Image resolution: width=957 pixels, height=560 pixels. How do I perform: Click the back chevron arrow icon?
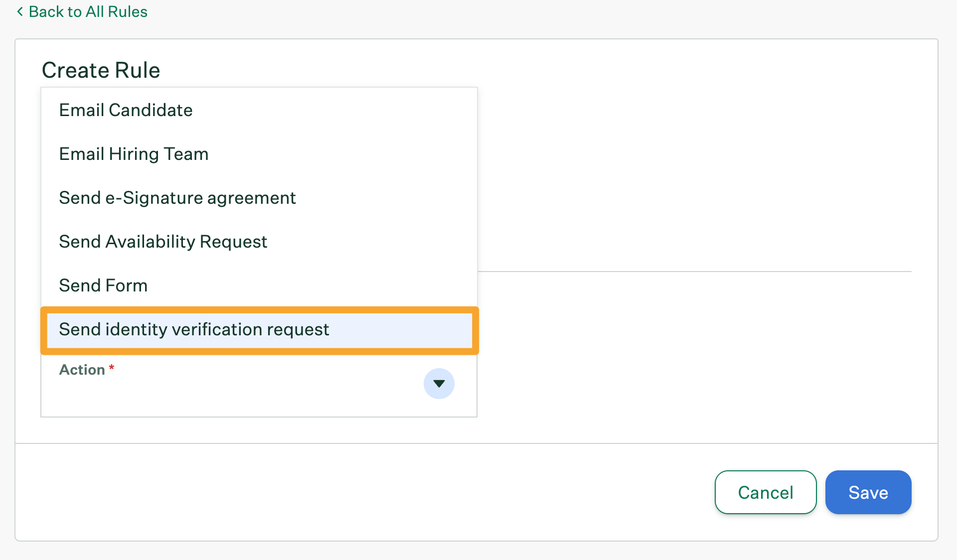point(20,11)
